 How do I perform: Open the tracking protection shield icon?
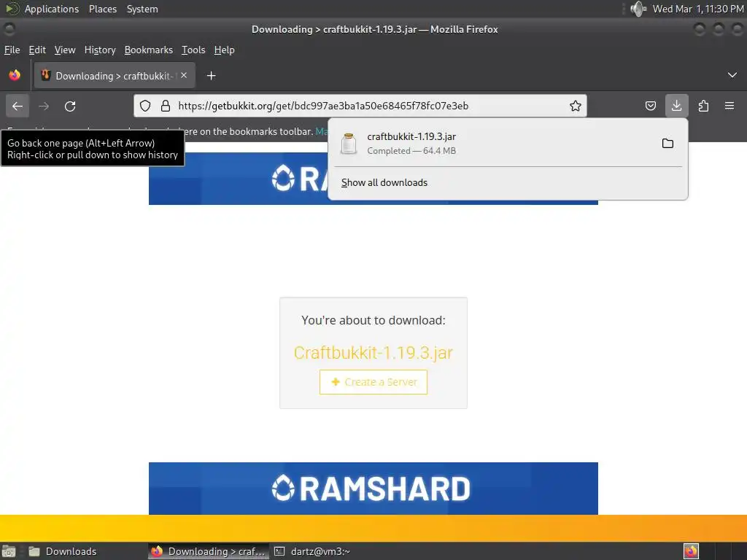(x=145, y=106)
